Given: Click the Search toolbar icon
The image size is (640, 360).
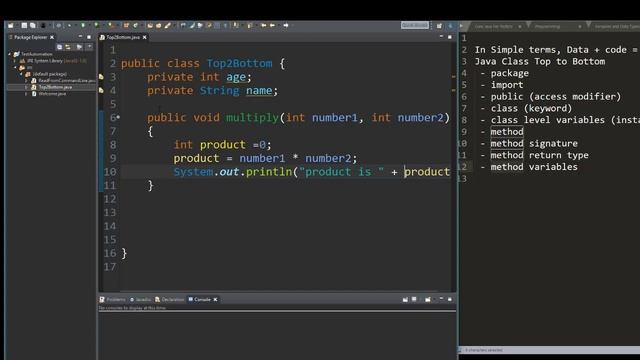Looking at the screenshot, I should [x=168, y=25].
